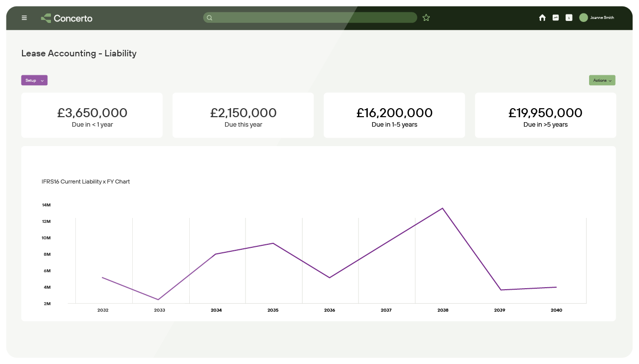Open the hamburger navigation menu
Viewport: 639px width, 364px height.
[24, 18]
